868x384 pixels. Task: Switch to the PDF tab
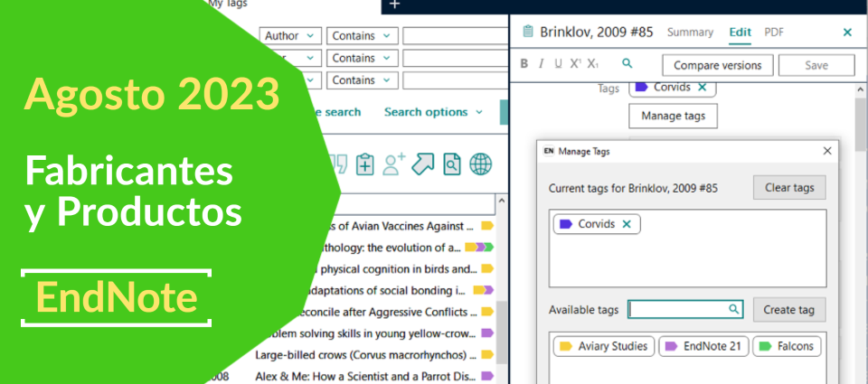(774, 33)
